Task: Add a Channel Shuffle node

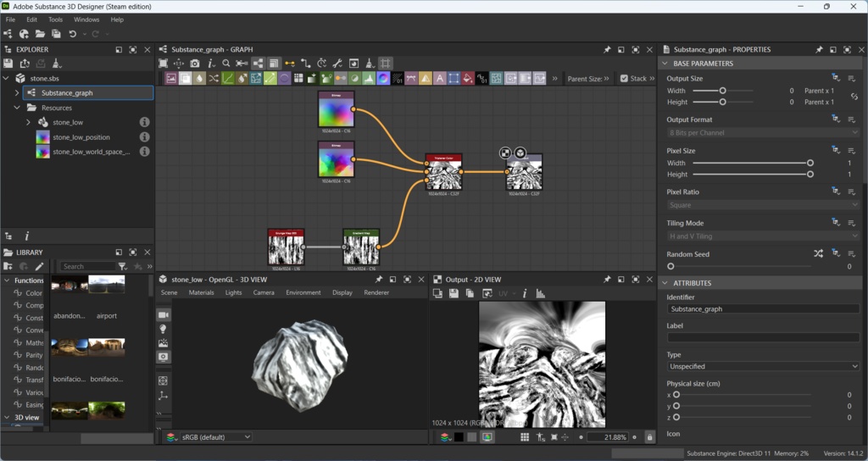Action: [x=214, y=79]
